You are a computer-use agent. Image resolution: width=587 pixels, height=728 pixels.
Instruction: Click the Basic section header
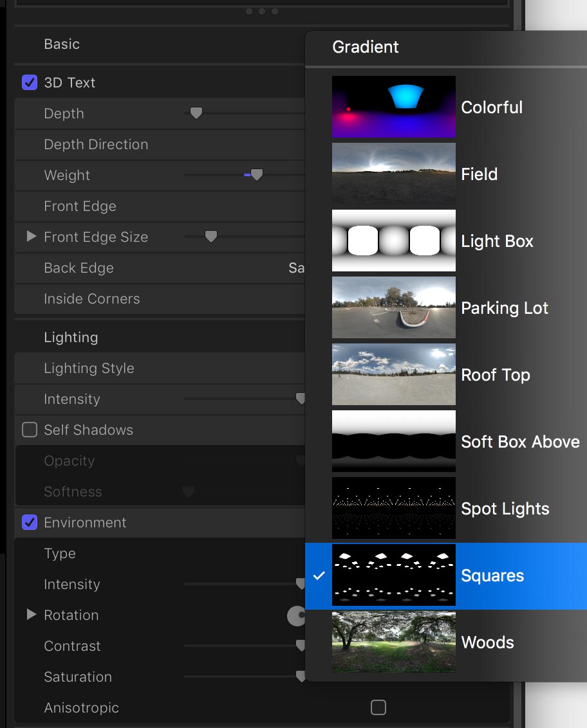tap(62, 44)
